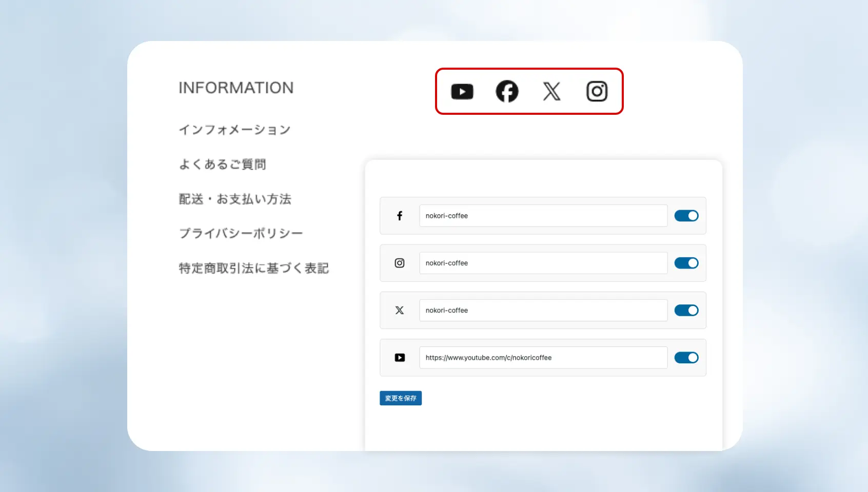Click the small Instagram icon in settings row
The image size is (868, 492).
pyautogui.click(x=400, y=263)
